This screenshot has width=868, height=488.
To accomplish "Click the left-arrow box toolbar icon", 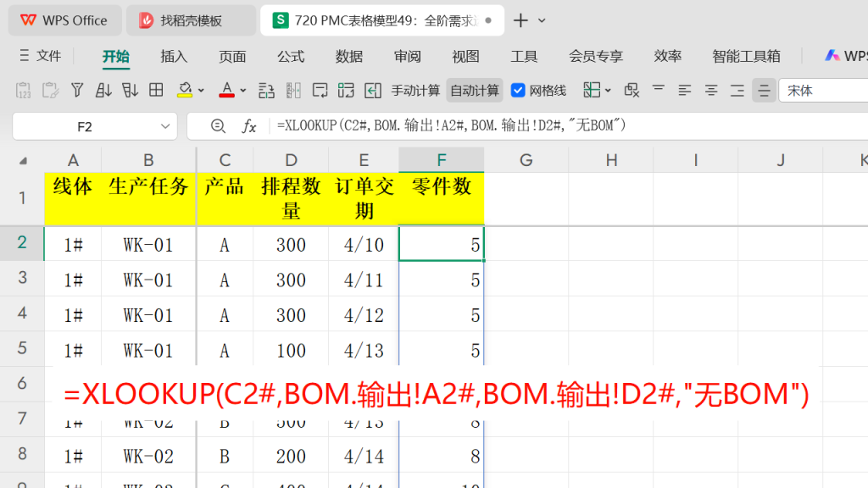I will pyautogui.click(x=373, y=90).
